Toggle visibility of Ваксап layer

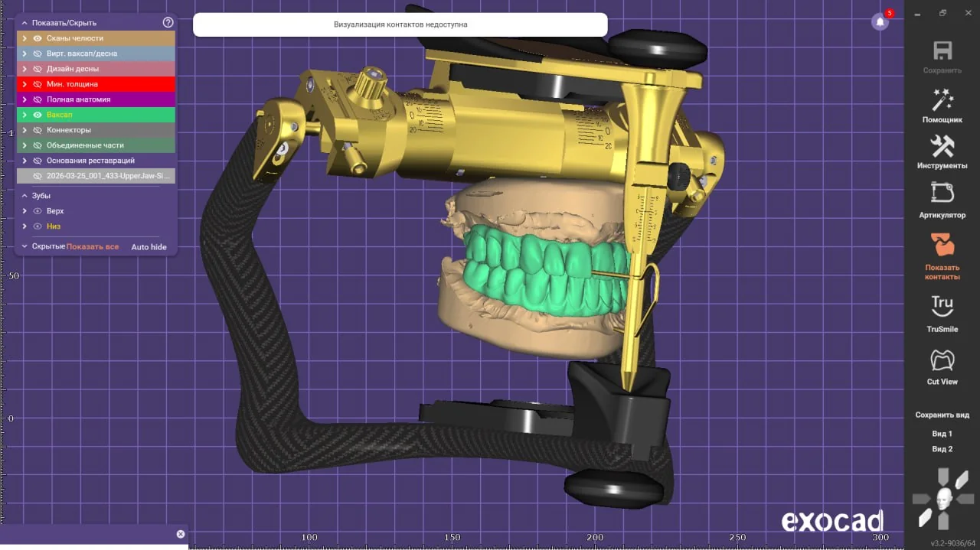pos(38,115)
